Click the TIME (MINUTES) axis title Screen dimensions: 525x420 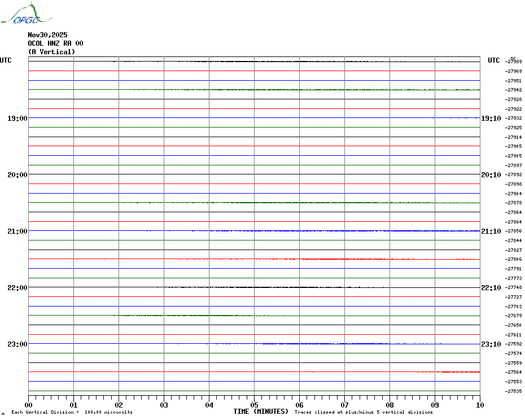pos(261,412)
